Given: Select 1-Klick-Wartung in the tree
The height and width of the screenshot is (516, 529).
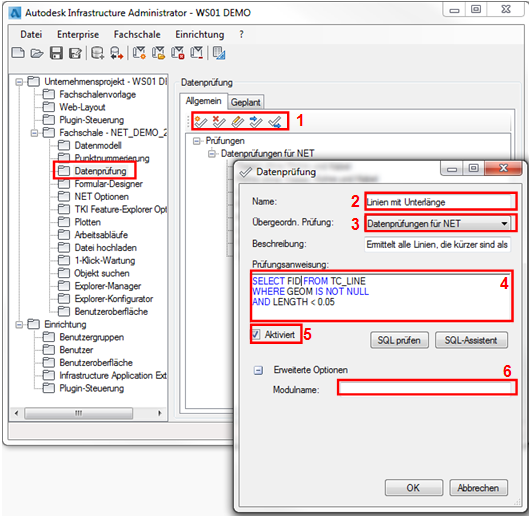Looking at the screenshot, I should tap(105, 260).
